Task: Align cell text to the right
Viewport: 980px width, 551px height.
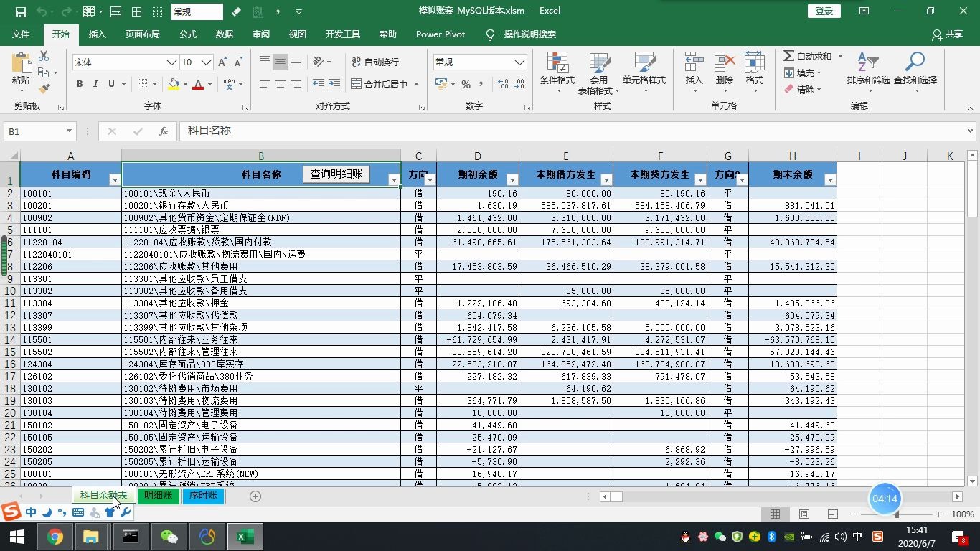Action: click(x=296, y=85)
